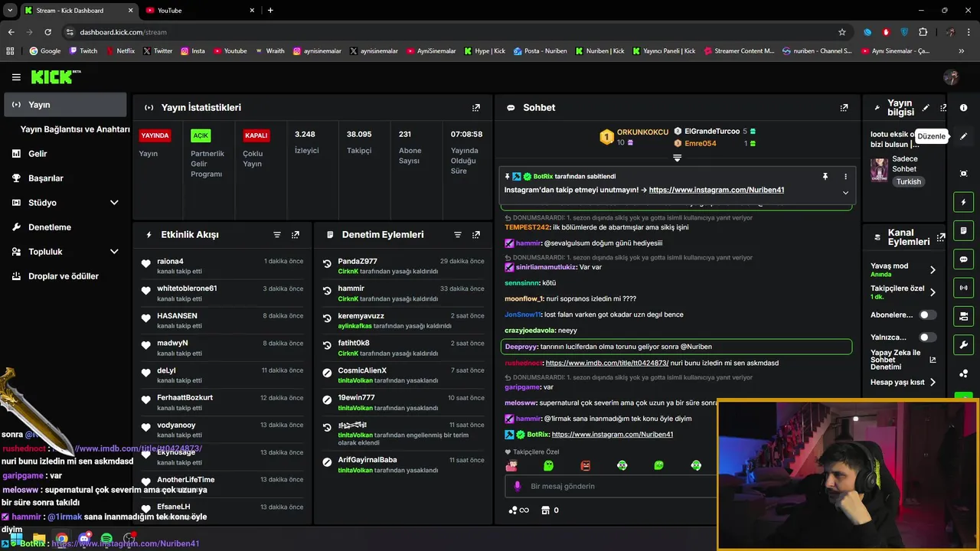Toggle the Abonelere chat switch
The image size is (980, 551).
click(927, 315)
